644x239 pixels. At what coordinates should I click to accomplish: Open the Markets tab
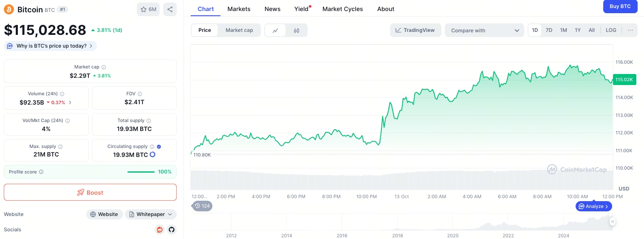(239, 9)
